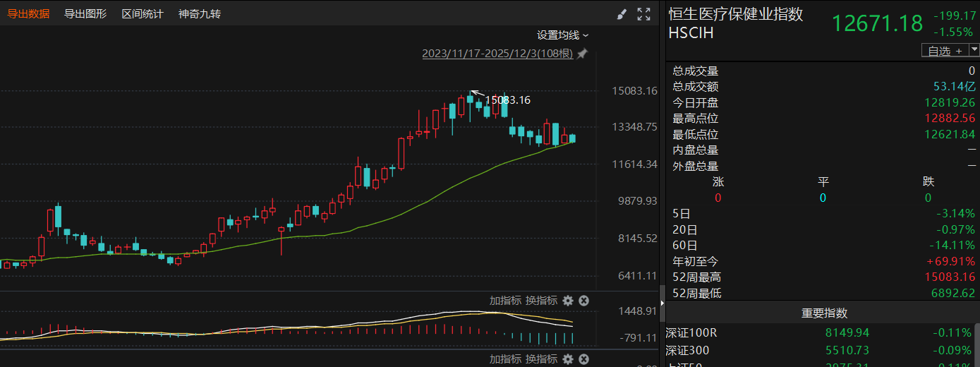
Task: Close the MACD indicator panel
Action: pos(583,301)
